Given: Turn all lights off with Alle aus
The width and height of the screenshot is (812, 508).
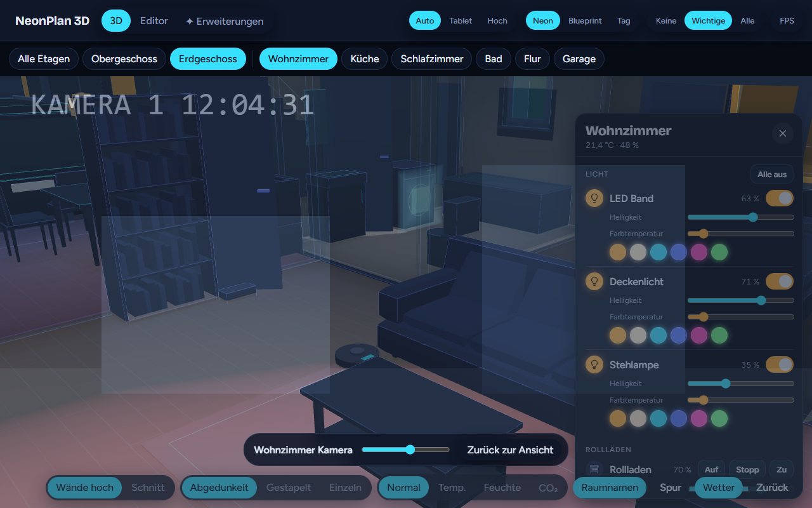Looking at the screenshot, I should pos(772,175).
